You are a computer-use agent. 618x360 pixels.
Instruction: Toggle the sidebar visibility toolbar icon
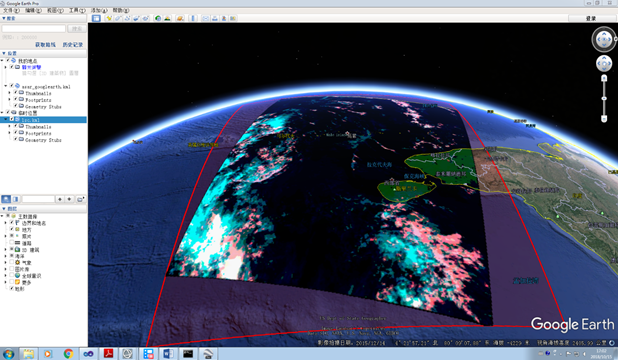click(x=96, y=18)
